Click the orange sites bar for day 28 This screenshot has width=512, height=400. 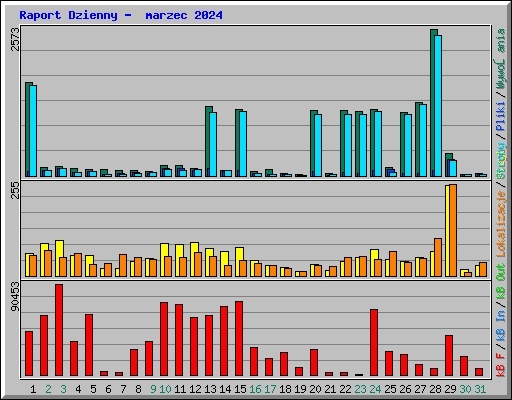tap(438, 257)
